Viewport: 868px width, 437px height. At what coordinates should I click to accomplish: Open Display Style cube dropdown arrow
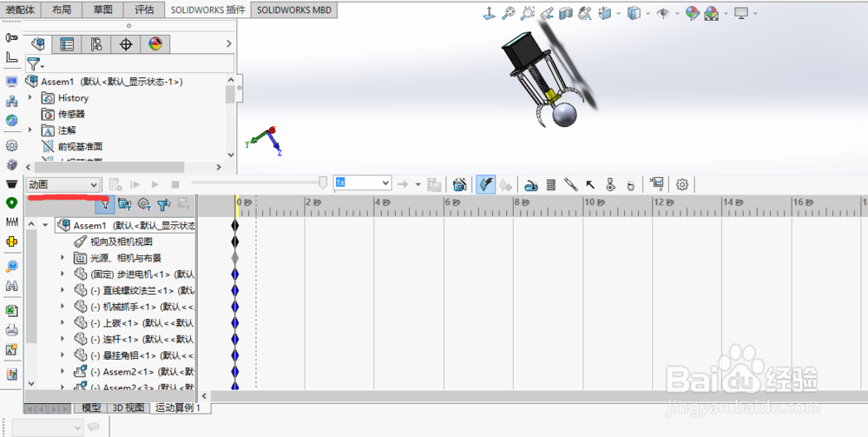[648, 13]
